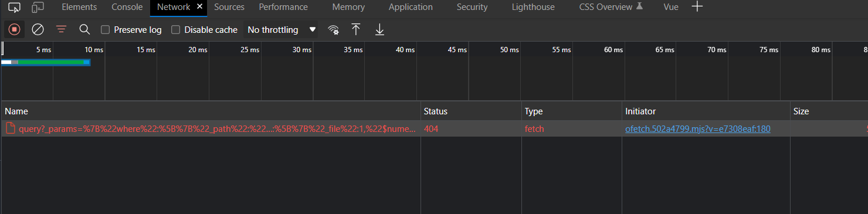Open network search magnifier

point(84,29)
